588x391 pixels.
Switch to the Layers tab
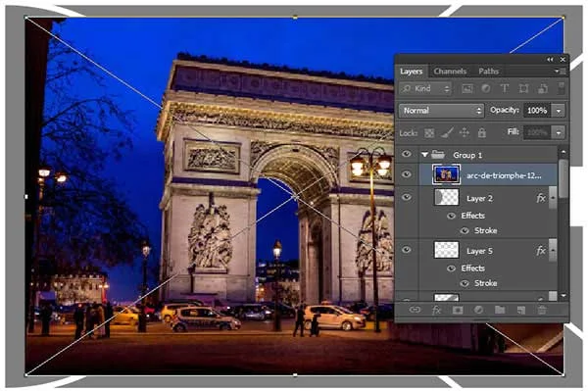point(411,72)
